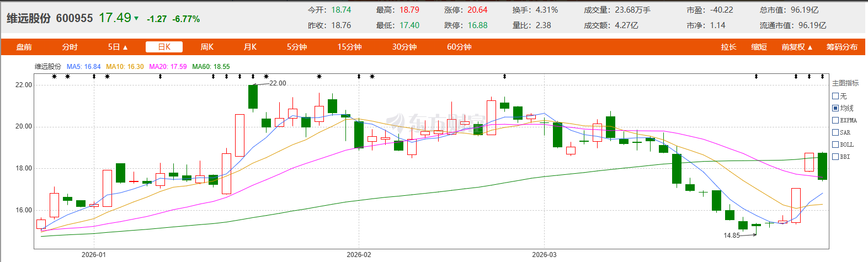868x262 pixels.
Task: Click the 拉长 stretch chart button
Action: point(728,47)
